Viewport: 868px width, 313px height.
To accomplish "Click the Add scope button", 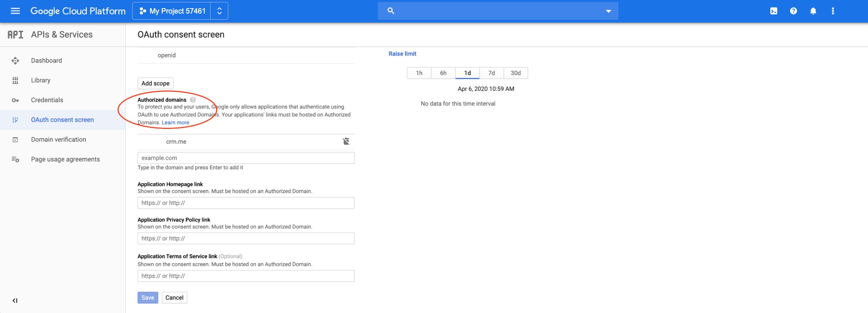I will pyautogui.click(x=156, y=83).
